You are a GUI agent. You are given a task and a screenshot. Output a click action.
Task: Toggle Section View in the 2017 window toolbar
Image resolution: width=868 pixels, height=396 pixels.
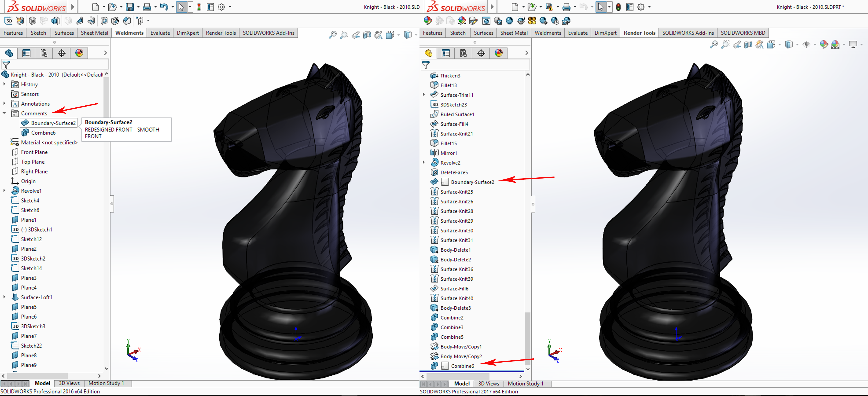(748, 44)
